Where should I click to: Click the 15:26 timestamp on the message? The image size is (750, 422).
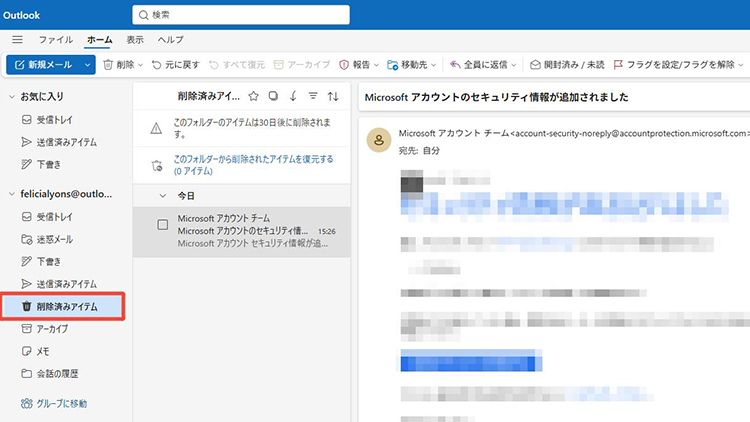coord(327,232)
